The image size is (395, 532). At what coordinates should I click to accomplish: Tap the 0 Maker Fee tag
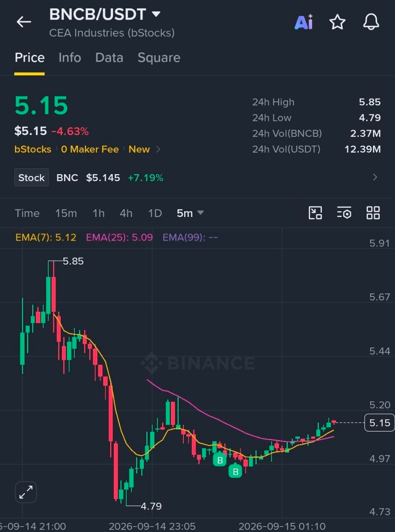[x=90, y=149]
